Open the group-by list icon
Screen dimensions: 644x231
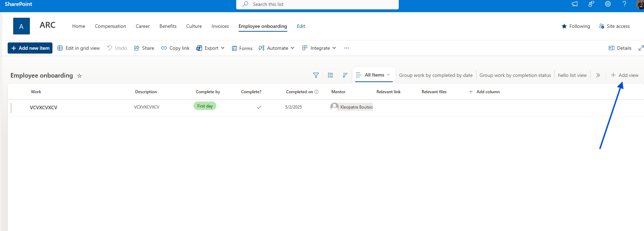[x=330, y=75]
